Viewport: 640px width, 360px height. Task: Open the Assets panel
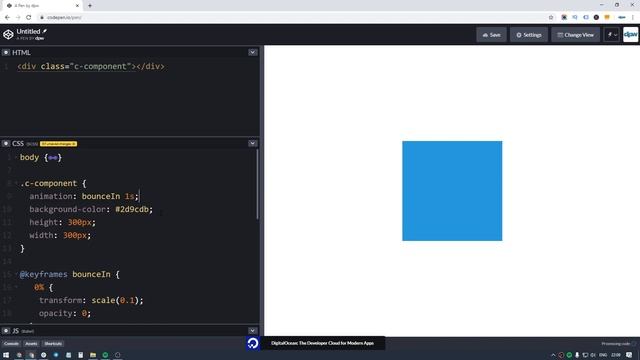pos(31,344)
